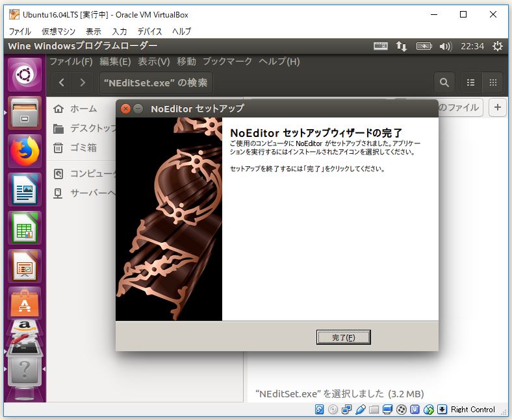This screenshot has height=420, width=512.
Task: Launch LibreOffice Impress from launcher
Action: (25, 266)
